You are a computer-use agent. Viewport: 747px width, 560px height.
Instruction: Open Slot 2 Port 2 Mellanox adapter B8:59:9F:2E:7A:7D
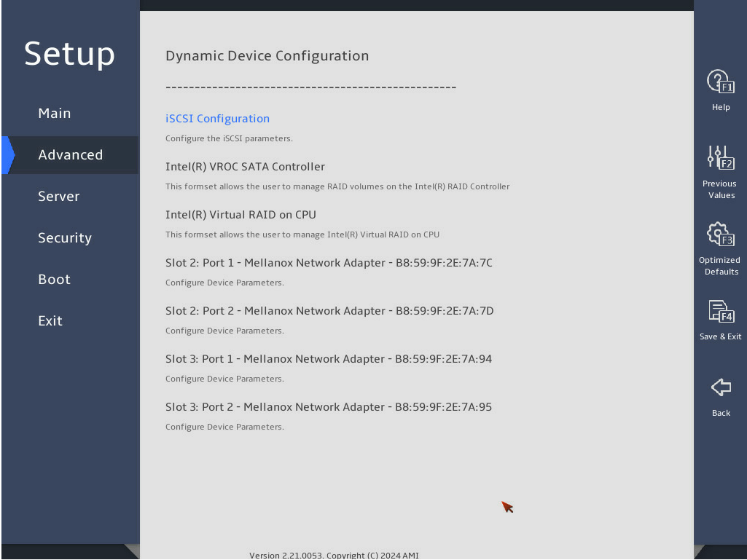pos(329,311)
